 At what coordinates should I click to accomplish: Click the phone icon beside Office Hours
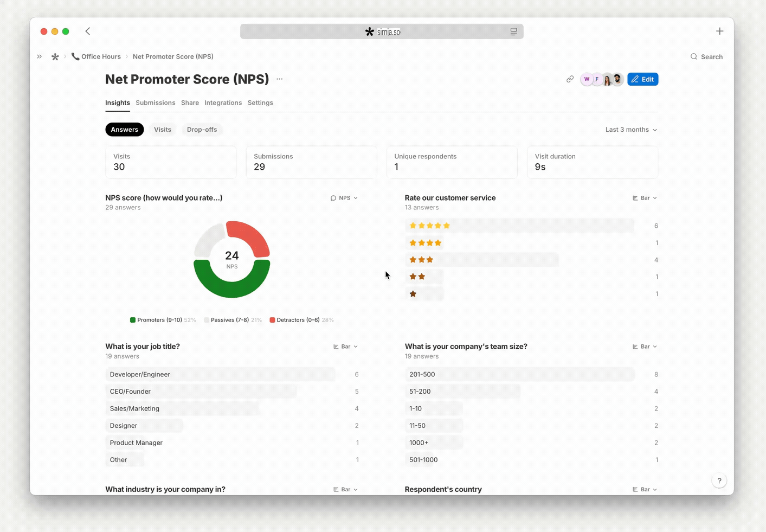coord(75,56)
